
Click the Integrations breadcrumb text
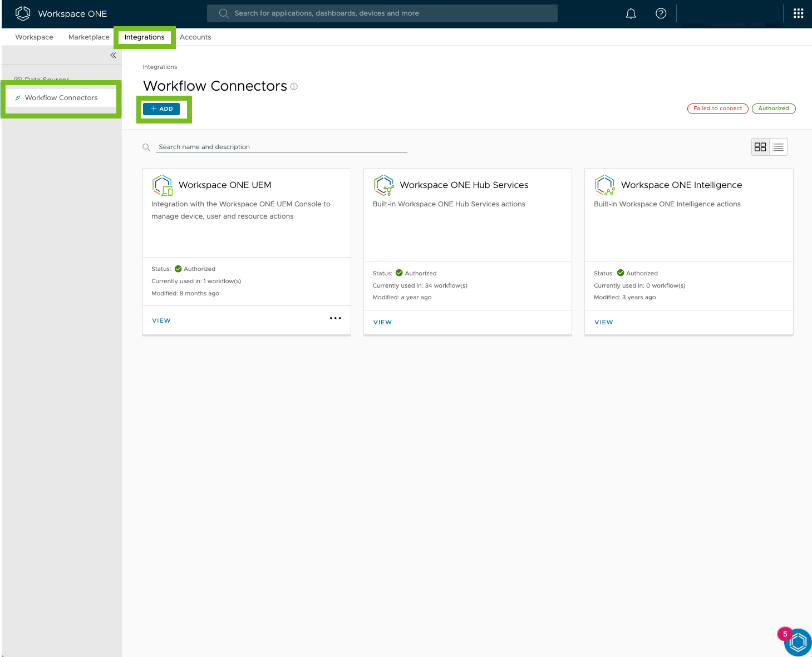160,67
